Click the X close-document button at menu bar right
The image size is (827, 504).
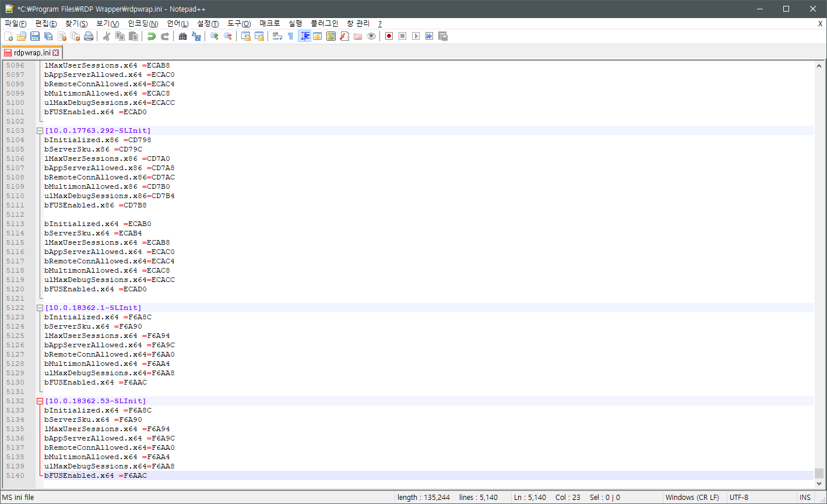pyautogui.click(x=820, y=23)
